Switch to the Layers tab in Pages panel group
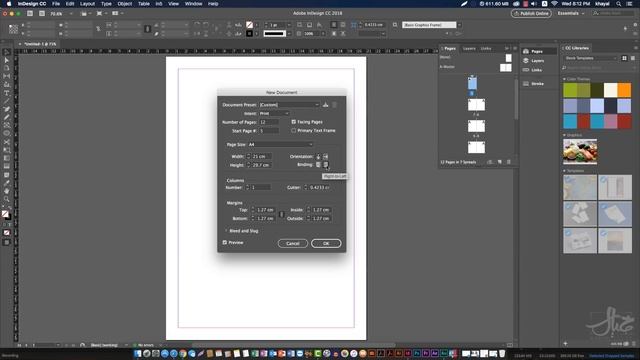 (469, 49)
